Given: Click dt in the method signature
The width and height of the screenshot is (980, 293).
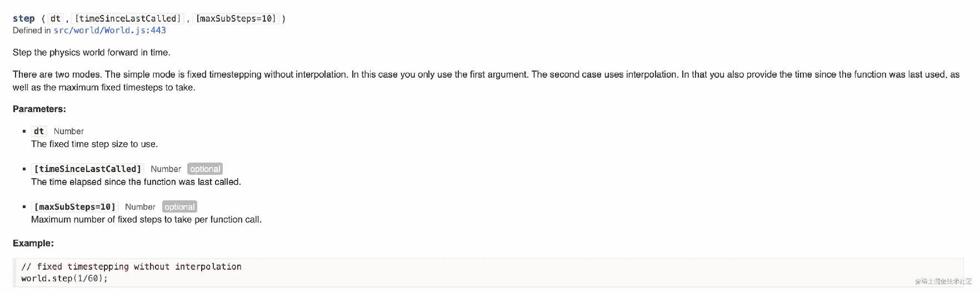Looking at the screenshot, I should click(x=55, y=18).
